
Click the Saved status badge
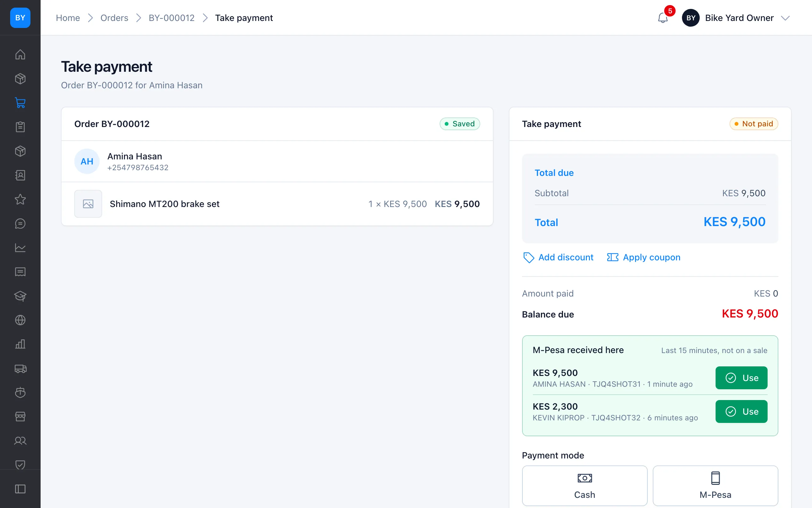460,124
